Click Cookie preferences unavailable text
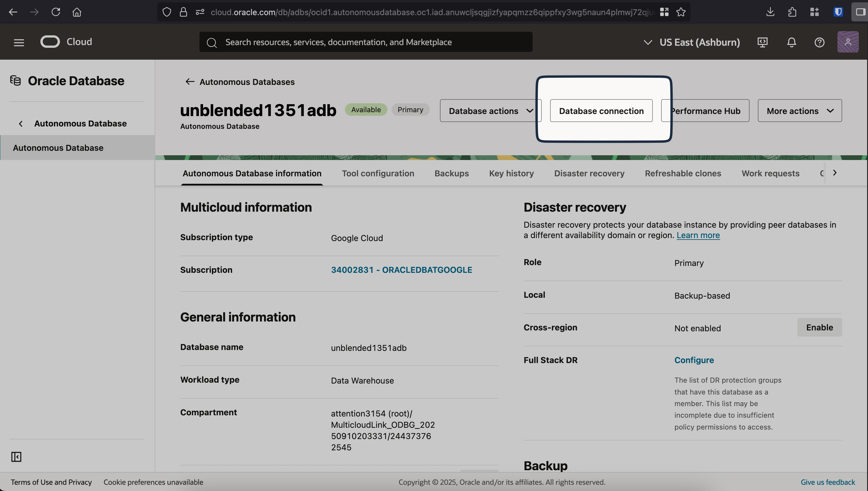Image resolution: width=868 pixels, height=491 pixels. pos(153,482)
